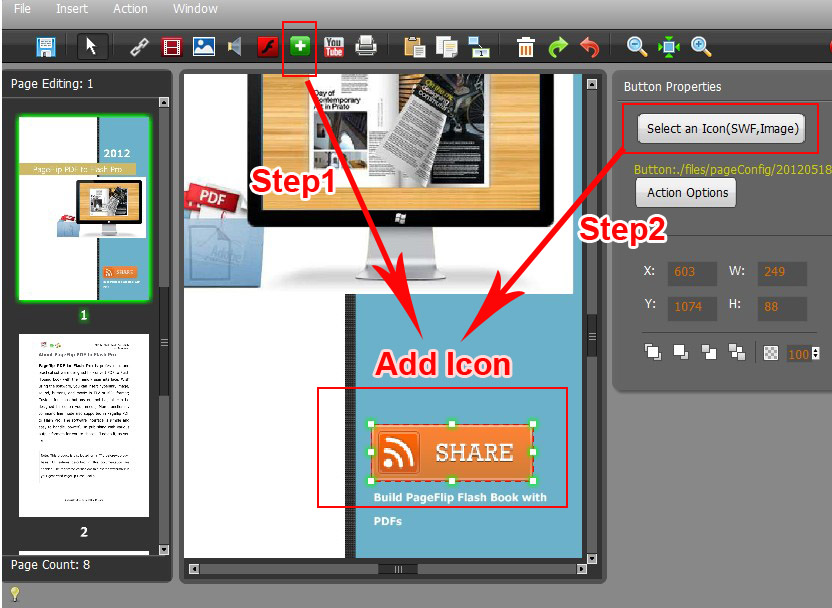Add a button with the green plus icon
The image size is (832, 608).
pyautogui.click(x=299, y=46)
